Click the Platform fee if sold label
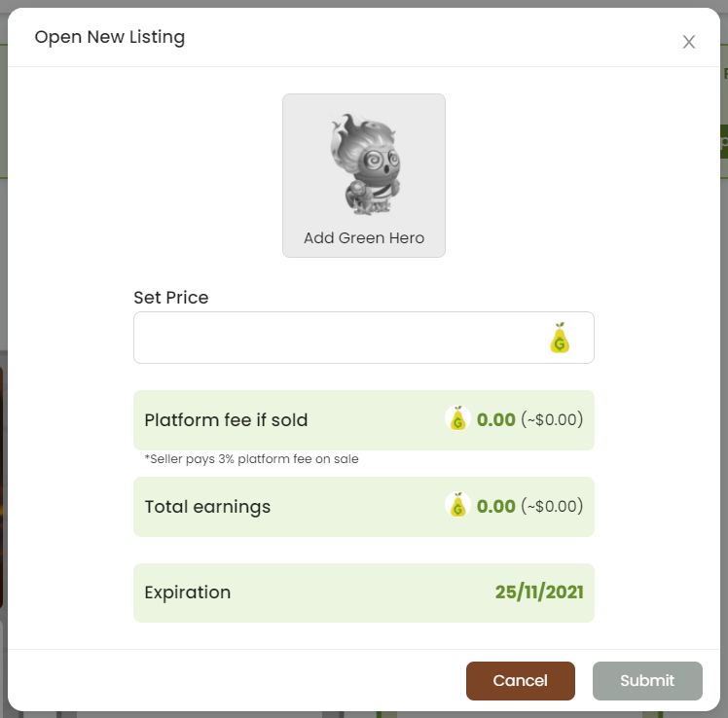The width and height of the screenshot is (728, 718). (226, 420)
